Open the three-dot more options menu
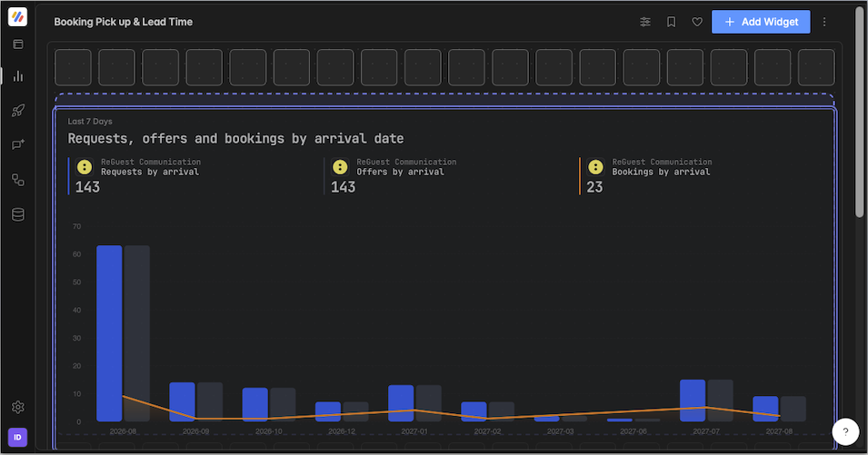The image size is (868, 455). point(824,22)
